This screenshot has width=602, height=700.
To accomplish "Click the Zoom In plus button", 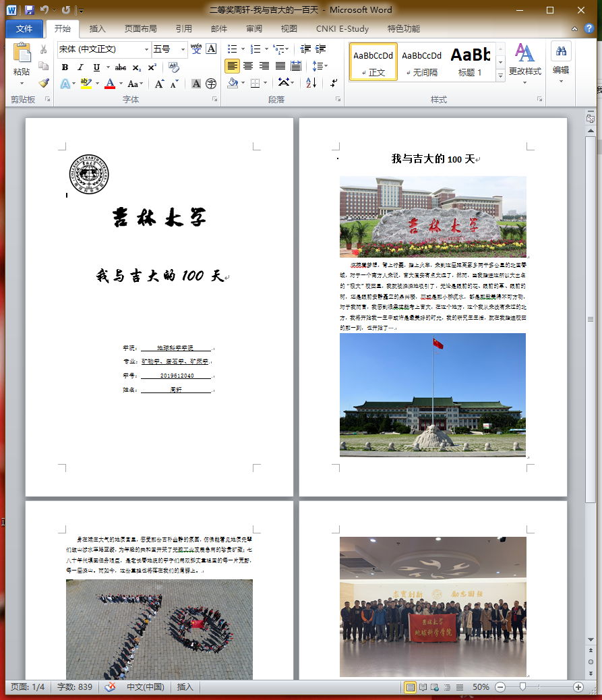I will tap(578, 687).
